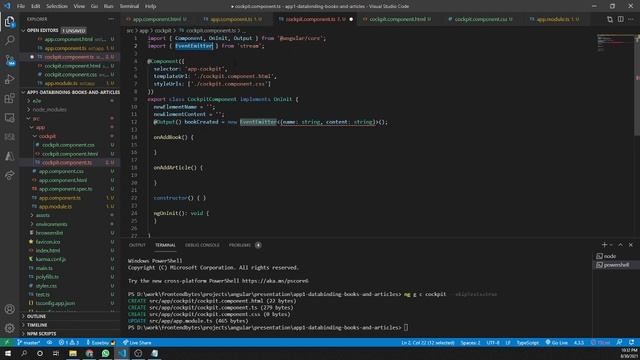The width and height of the screenshot is (640, 360).
Task: Open the Source Control view
Action: tap(9, 60)
